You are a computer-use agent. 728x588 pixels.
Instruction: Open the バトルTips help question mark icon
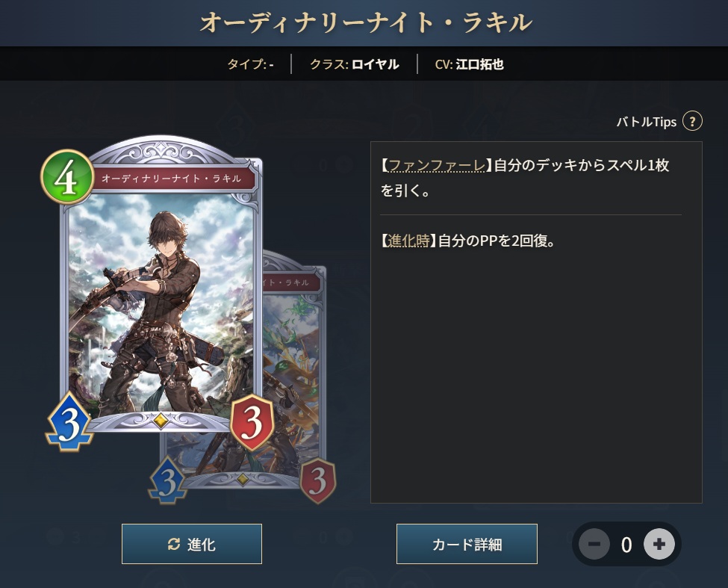click(692, 122)
